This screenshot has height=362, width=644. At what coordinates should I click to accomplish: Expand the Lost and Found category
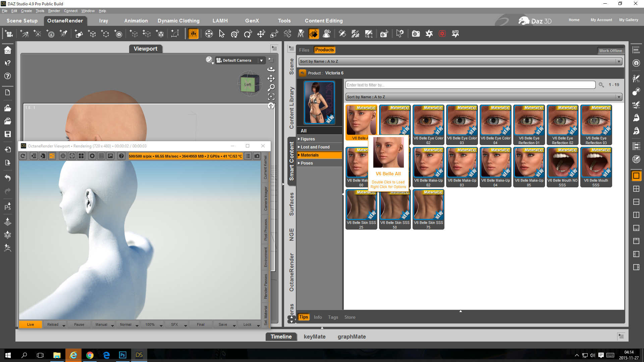point(320,147)
